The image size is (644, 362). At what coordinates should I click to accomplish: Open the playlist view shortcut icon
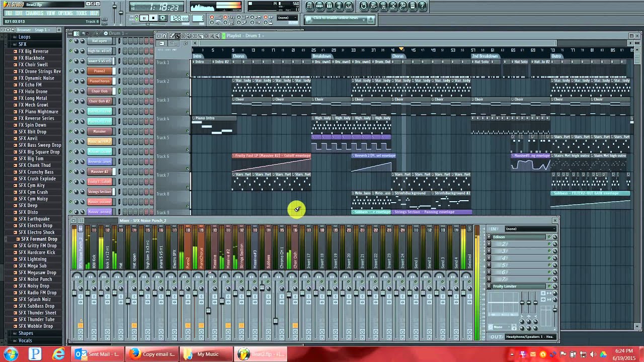(x=310, y=6)
